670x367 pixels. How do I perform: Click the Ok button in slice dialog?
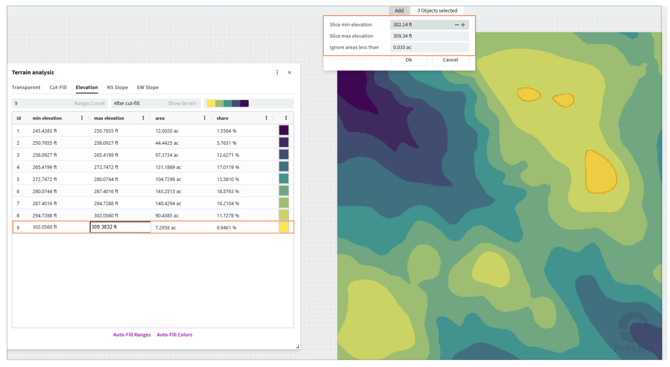click(408, 60)
